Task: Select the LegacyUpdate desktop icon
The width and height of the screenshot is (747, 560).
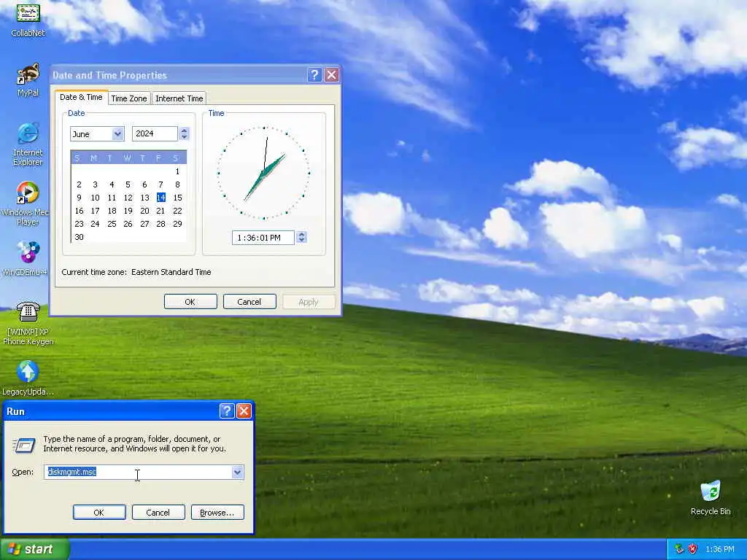Action: [28, 378]
